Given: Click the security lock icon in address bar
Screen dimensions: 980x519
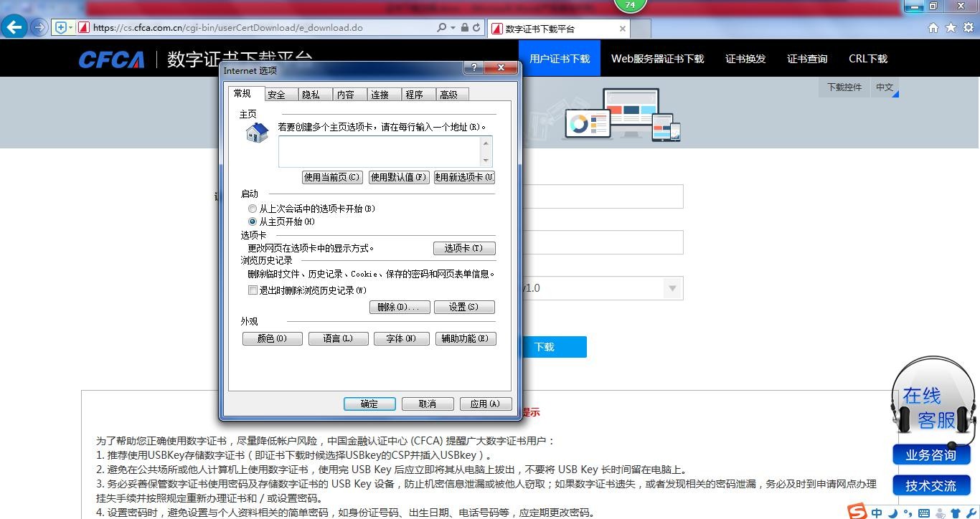Looking at the screenshot, I should tap(465, 28).
